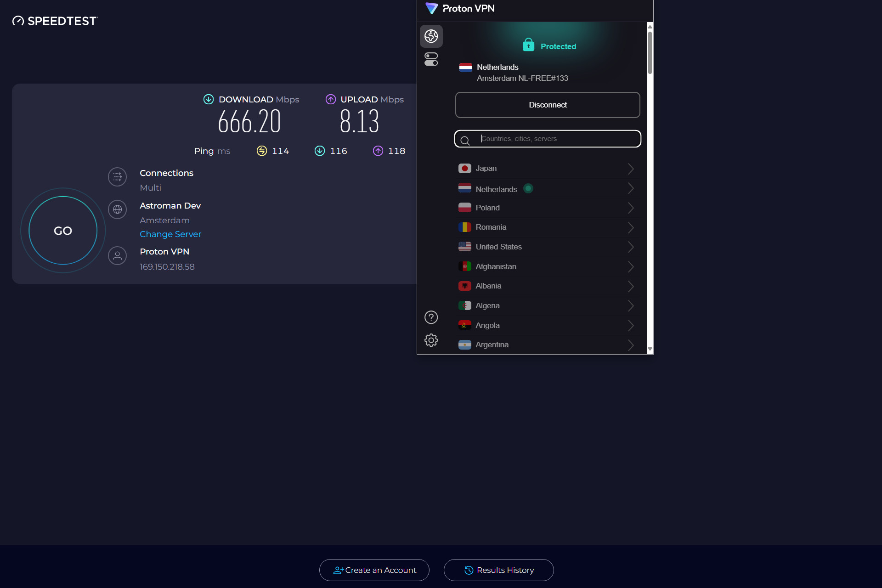Viewport: 882px width, 588px height.
Task: Expand Japan server list chevron
Action: 631,169
